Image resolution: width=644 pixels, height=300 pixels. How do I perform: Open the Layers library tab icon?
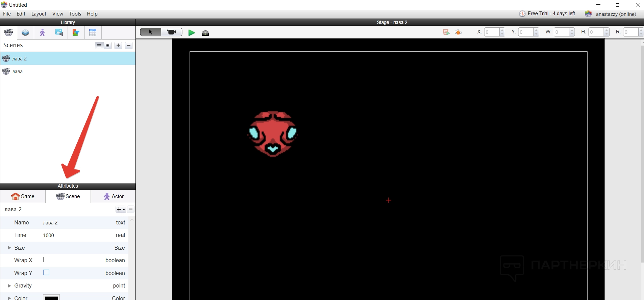tap(25, 32)
